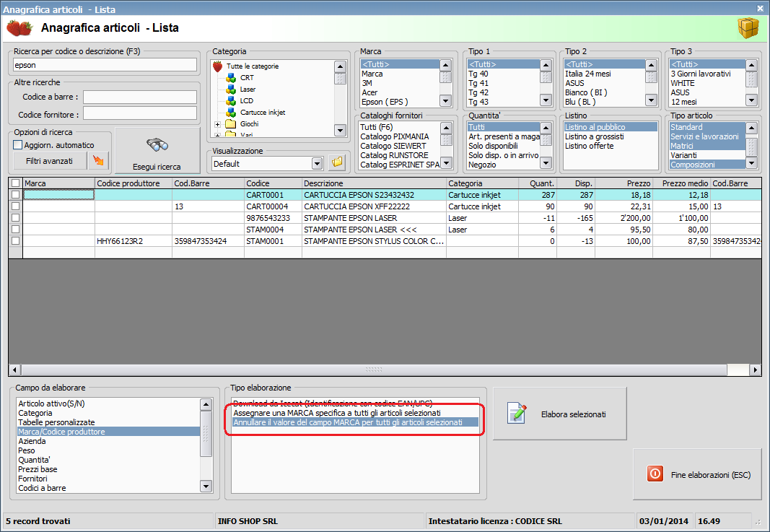Click the Esegui ricerca button
Viewport: 770px width, 532px height.
click(157, 150)
